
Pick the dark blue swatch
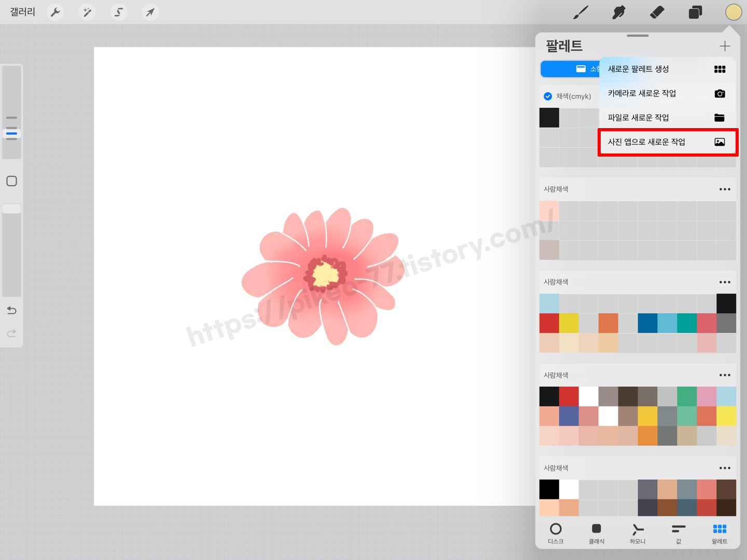pos(647,323)
